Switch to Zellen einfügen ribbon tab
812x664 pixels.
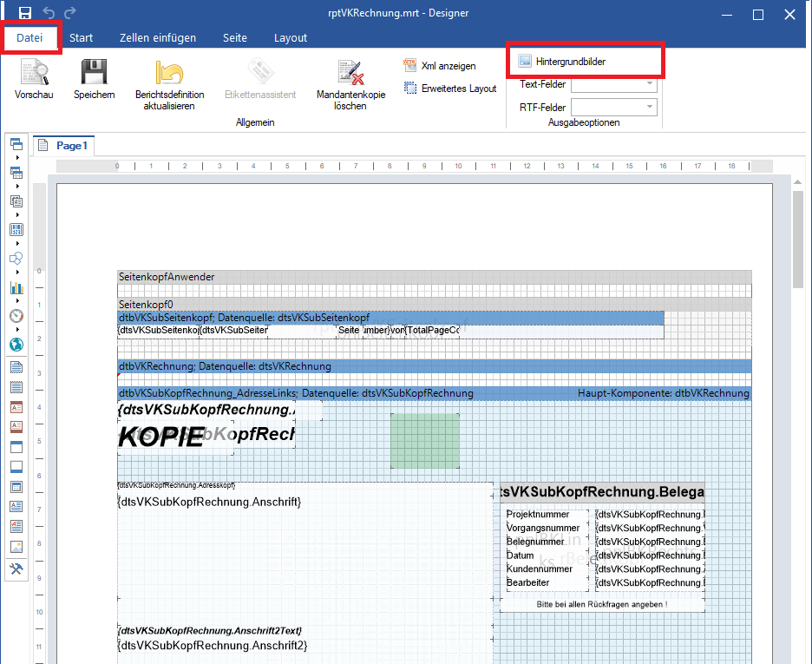[158, 38]
